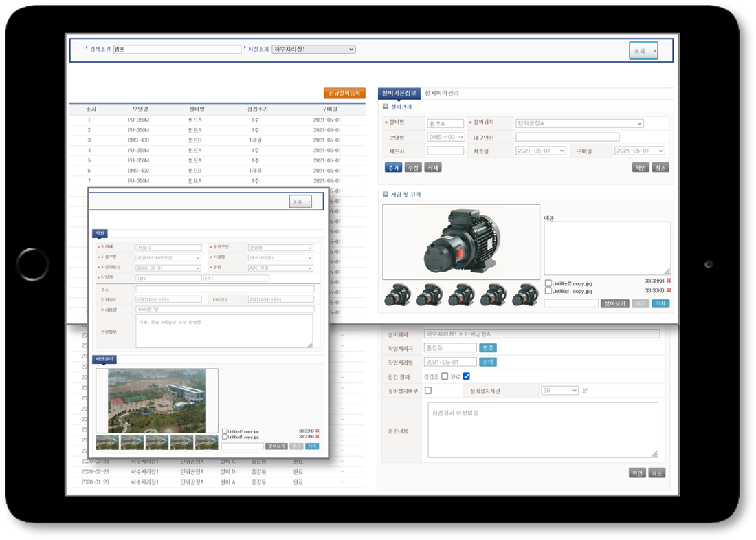Click the 변경 button beside 작업처리자

coord(487,348)
